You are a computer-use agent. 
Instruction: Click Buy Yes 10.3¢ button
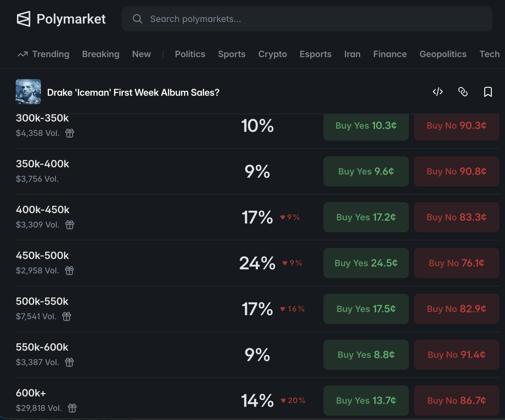click(366, 127)
